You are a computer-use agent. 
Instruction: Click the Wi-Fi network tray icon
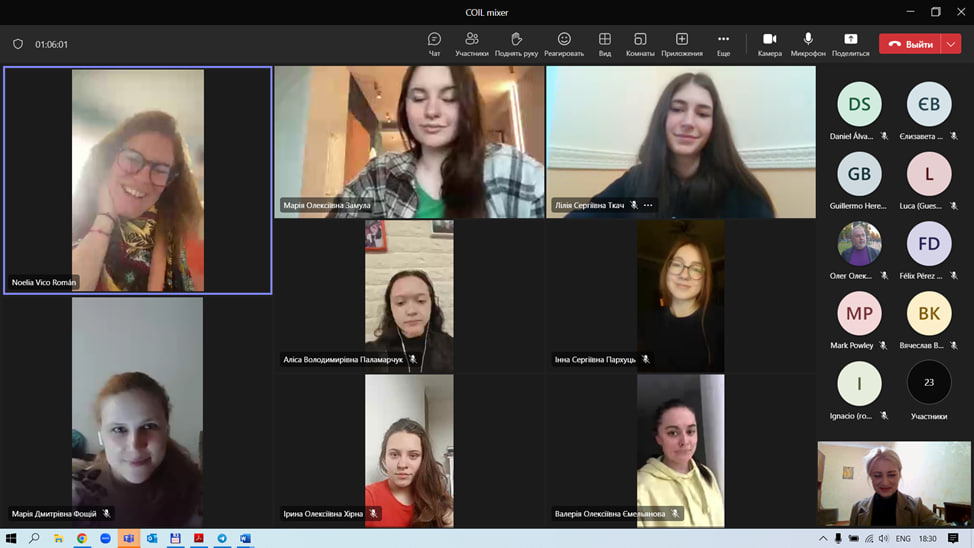click(x=868, y=539)
